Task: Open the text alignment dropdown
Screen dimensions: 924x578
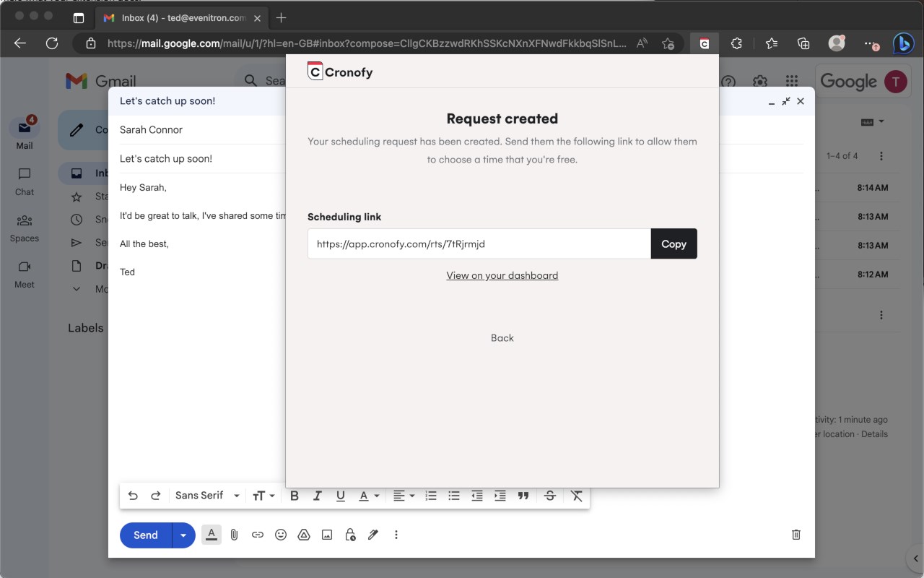Action: [404, 496]
